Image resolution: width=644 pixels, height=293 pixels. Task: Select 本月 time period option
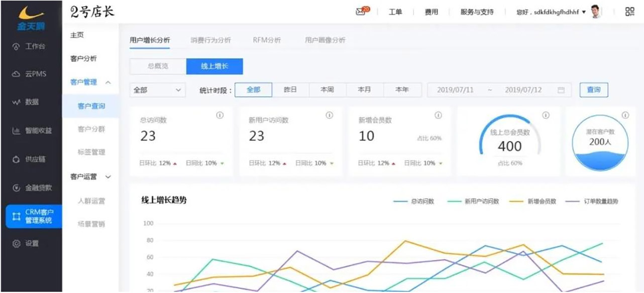point(364,90)
